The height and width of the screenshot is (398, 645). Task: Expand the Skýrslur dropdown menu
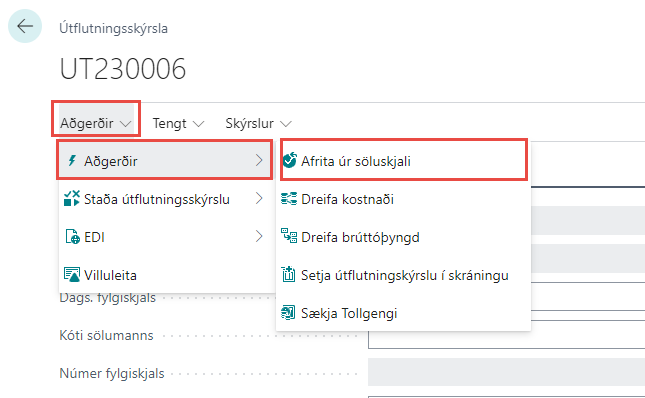coord(258,123)
